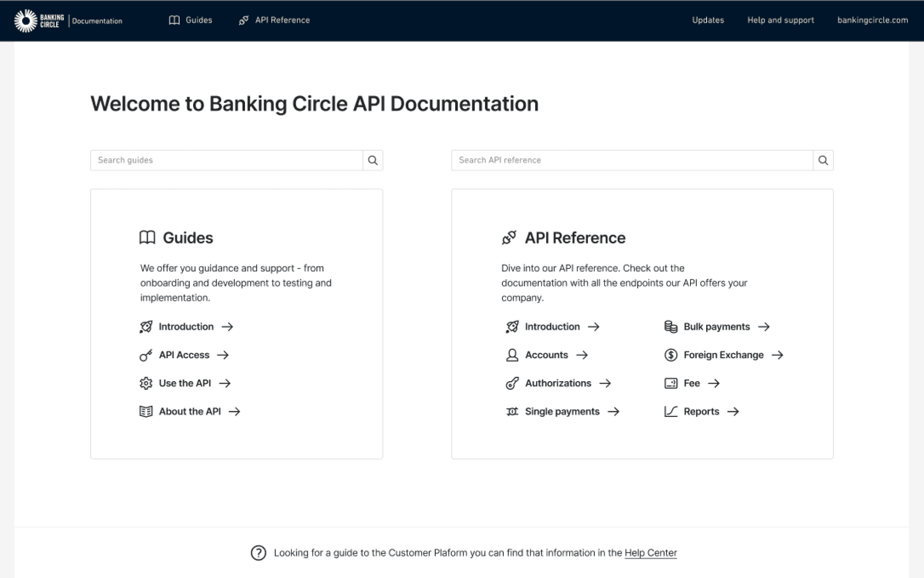Focus the Search guides input field

tap(226, 160)
